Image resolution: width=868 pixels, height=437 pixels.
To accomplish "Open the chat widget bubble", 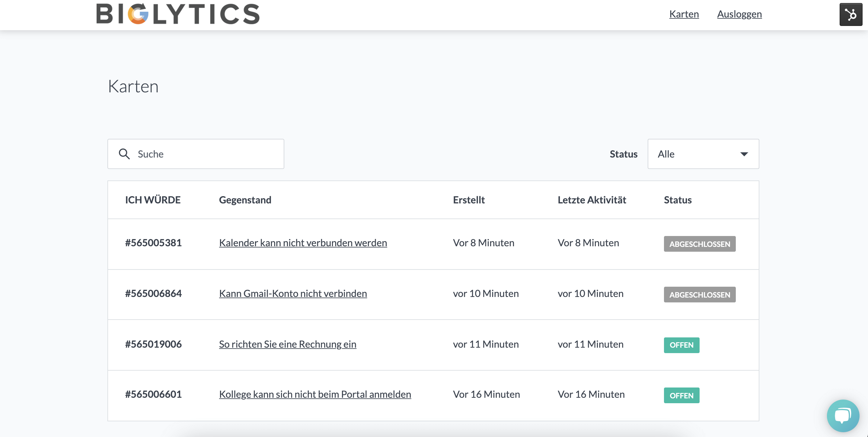I will coord(843,415).
